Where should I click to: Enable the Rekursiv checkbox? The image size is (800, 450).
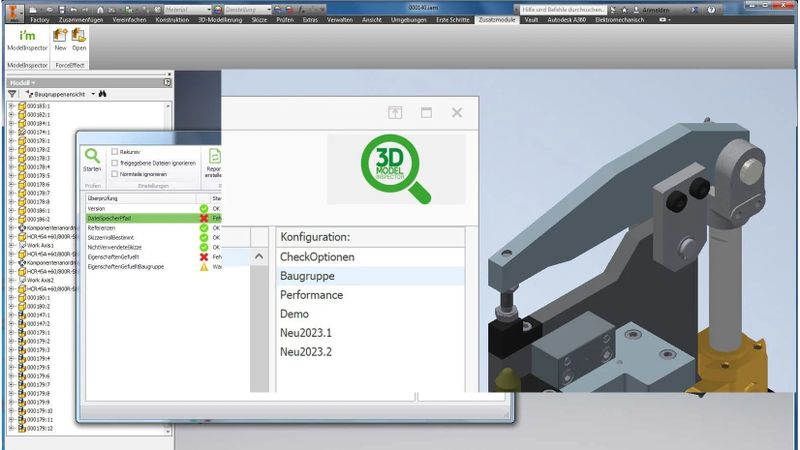[115, 152]
